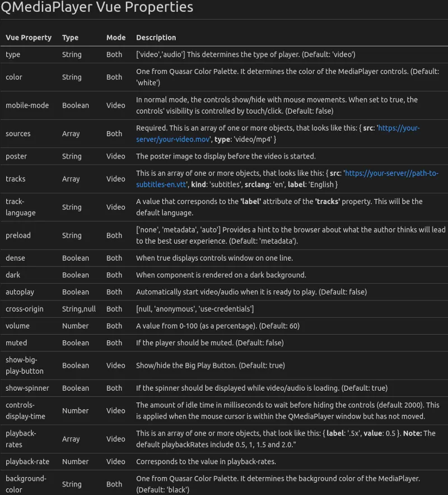Select the 'controls-display-time' property name

pyautogui.click(x=25, y=411)
